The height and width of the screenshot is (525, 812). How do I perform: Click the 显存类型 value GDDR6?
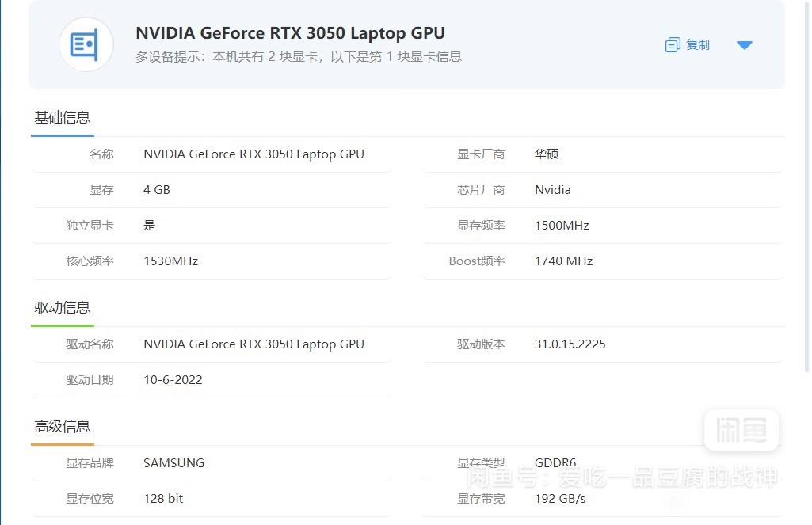pos(555,463)
